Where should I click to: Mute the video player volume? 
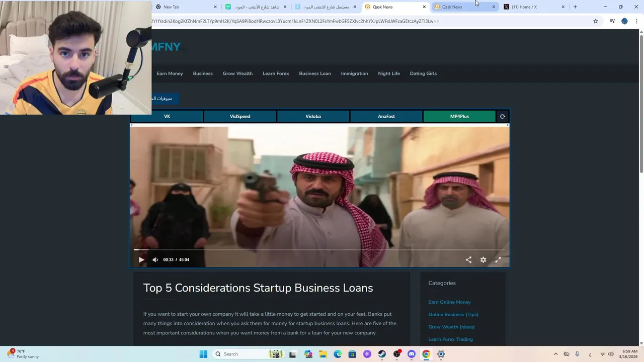tap(155, 260)
